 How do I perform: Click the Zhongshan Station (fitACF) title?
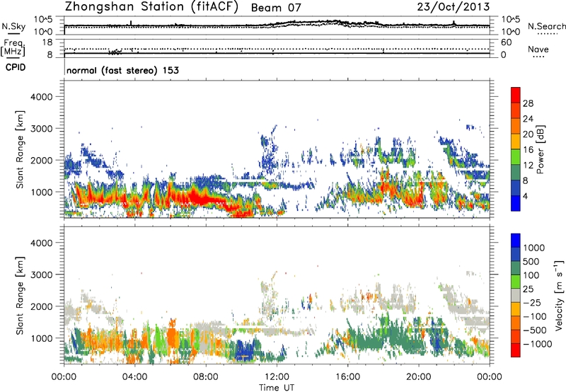tap(151, 7)
